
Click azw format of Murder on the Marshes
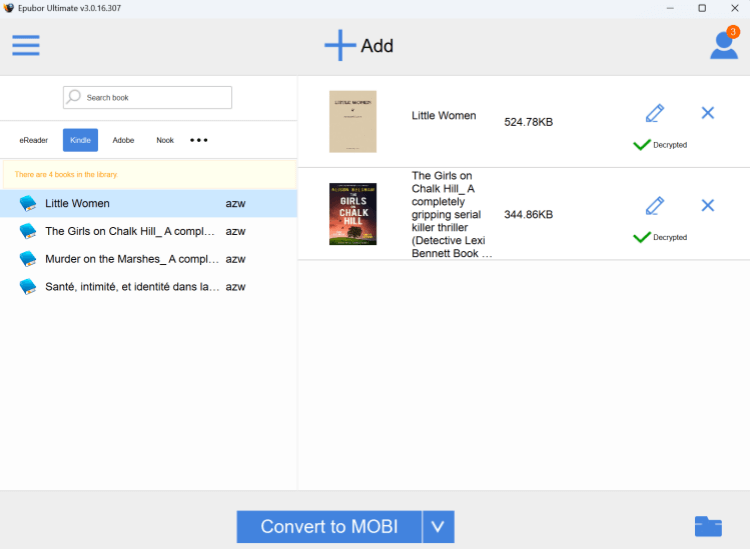235,259
